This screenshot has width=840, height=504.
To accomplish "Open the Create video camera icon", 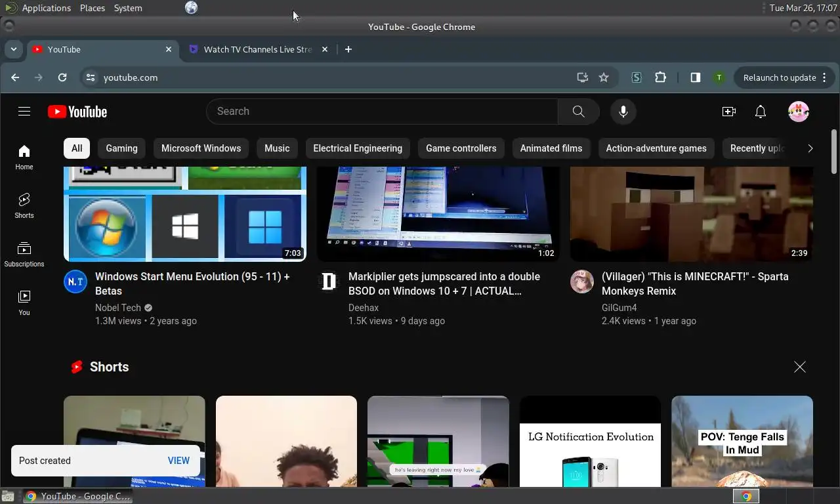I will tap(728, 112).
